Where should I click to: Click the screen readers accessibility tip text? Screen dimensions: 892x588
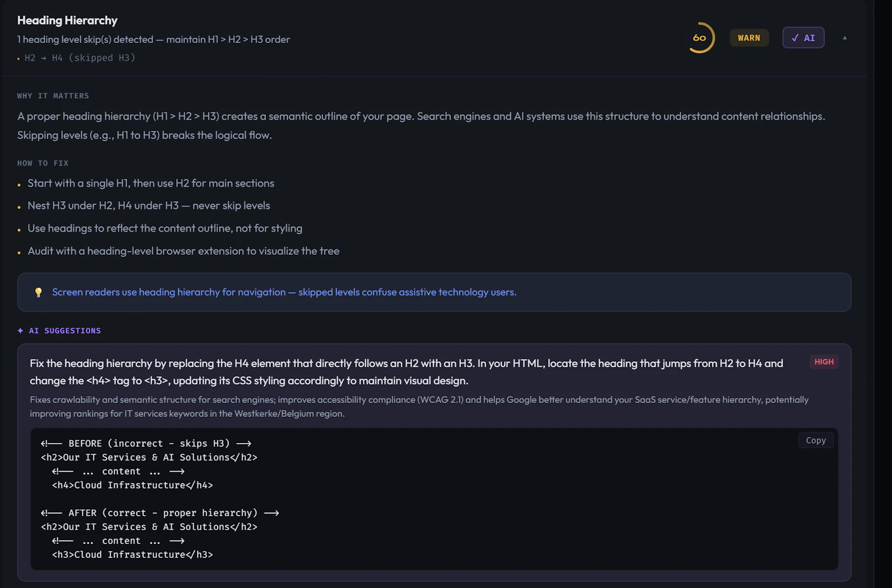284,291
